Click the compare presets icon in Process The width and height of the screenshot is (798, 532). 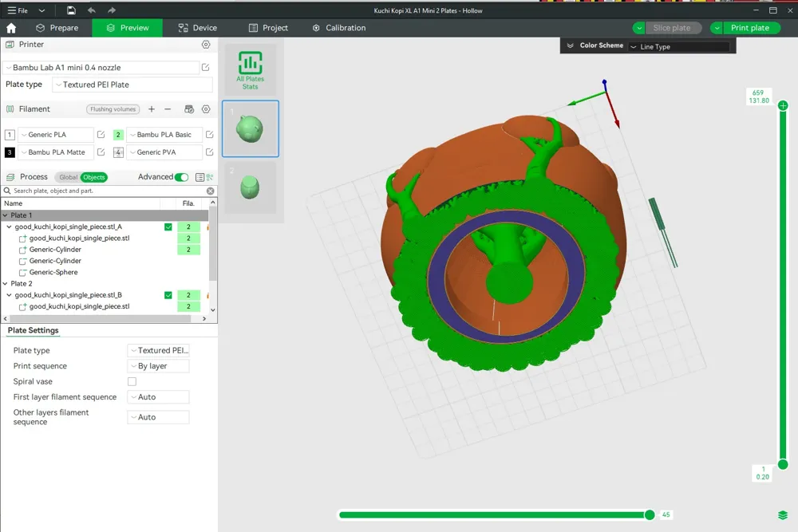(210, 177)
